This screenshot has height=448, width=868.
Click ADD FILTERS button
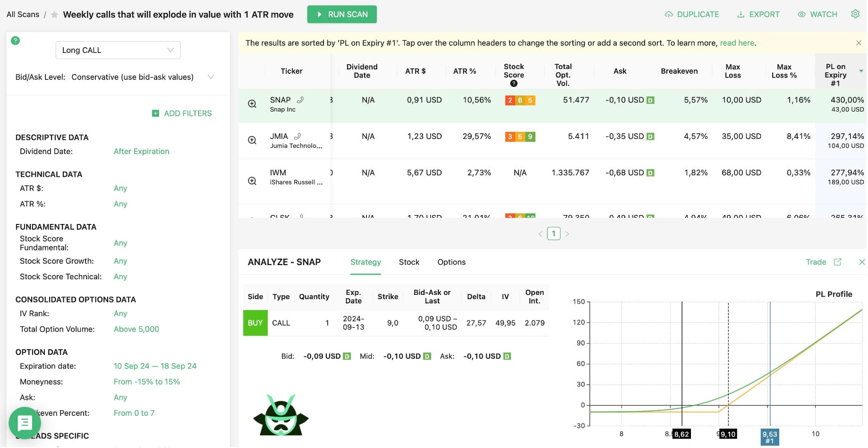pyautogui.click(x=182, y=113)
